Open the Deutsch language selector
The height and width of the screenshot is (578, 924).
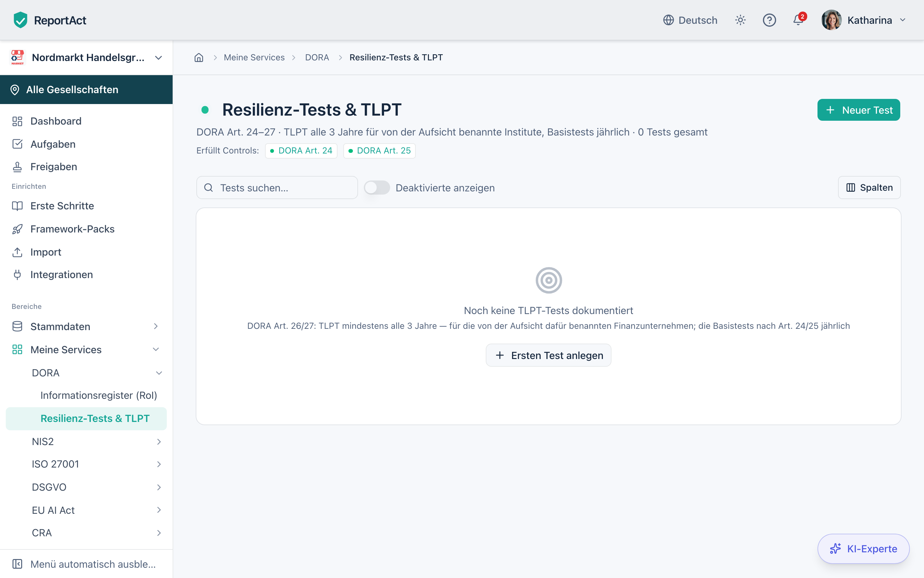[x=690, y=20]
